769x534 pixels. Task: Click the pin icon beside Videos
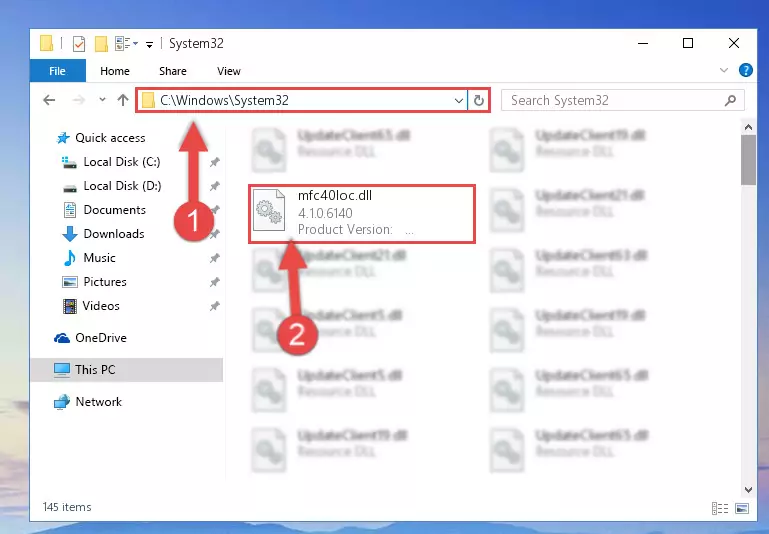click(x=214, y=306)
